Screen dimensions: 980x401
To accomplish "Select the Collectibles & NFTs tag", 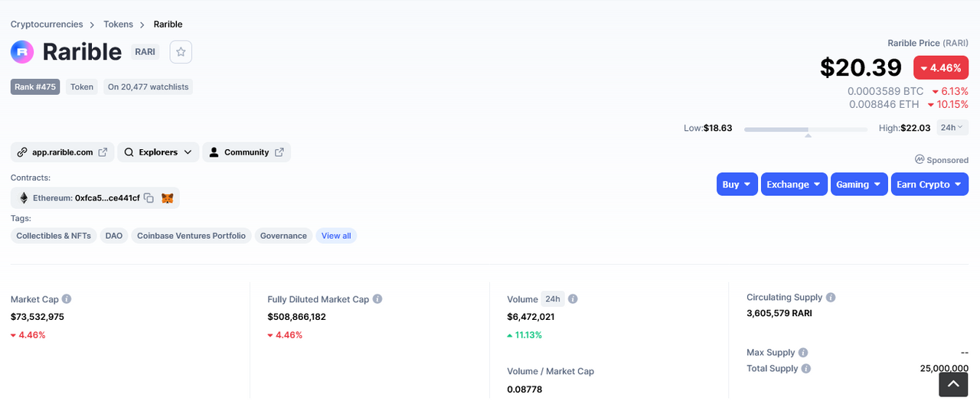I will click(x=54, y=236).
